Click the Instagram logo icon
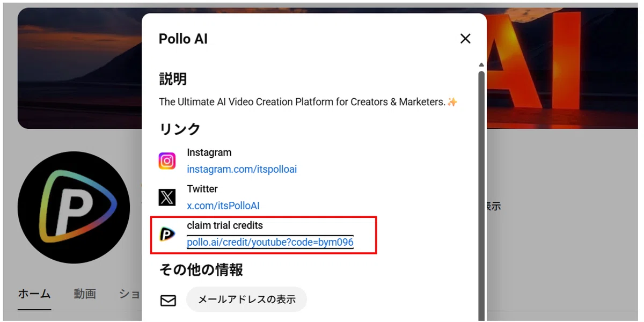Image resolution: width=644 pixels, height=322 pixels. pos(167,161)
